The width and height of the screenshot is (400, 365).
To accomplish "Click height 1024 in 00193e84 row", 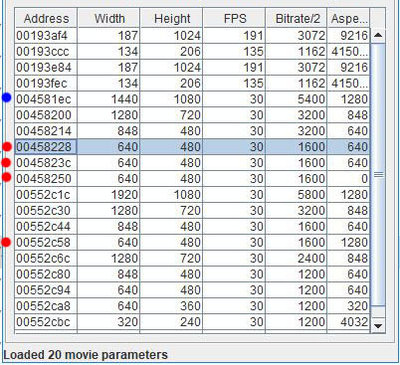I will pos(171,67).
